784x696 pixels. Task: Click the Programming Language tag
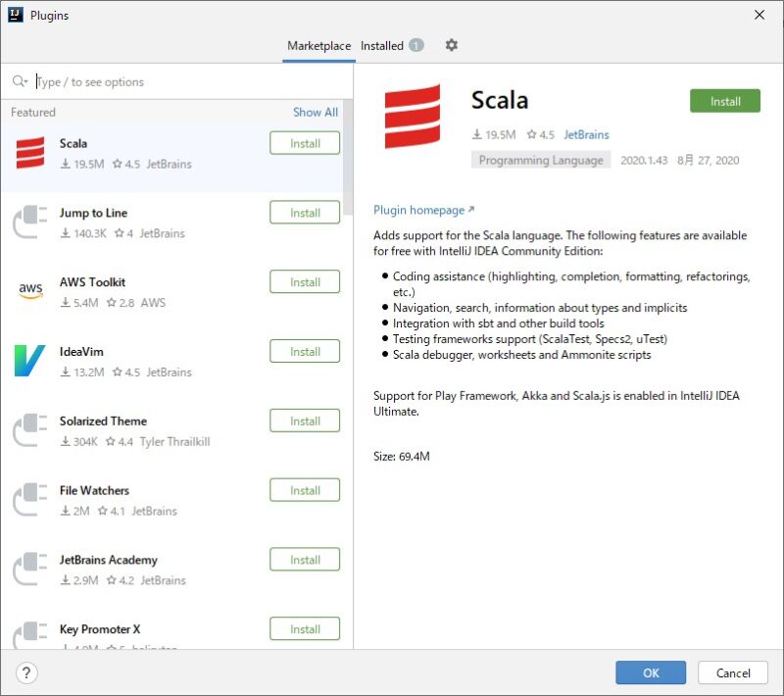tap(541, 160)
